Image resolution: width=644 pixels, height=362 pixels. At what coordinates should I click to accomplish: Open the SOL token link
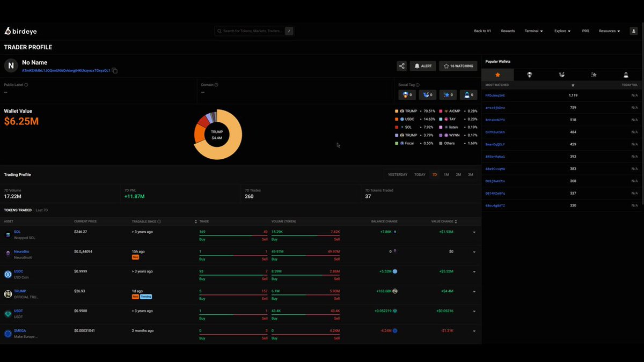click(17, 232)
